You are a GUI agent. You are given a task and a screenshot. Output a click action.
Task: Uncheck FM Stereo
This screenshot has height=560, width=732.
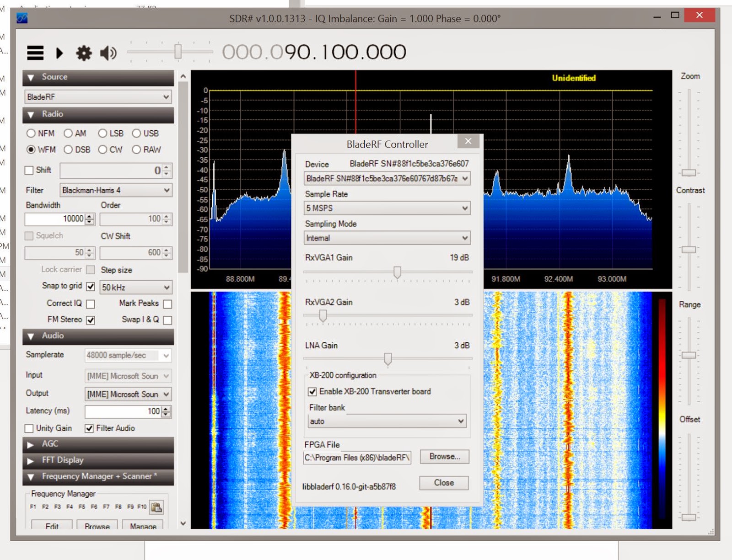pyautogui.click(x=90, y=320)
